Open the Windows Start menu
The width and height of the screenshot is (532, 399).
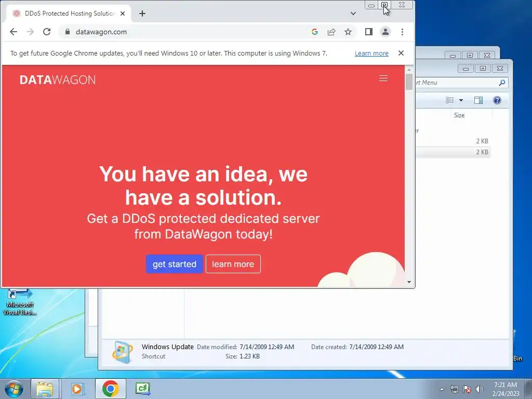pyautogui.click(x=14, y=389)
